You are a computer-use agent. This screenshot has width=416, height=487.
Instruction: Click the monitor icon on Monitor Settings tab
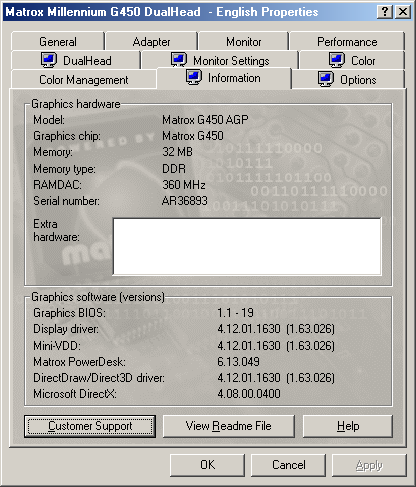point(179,60)
